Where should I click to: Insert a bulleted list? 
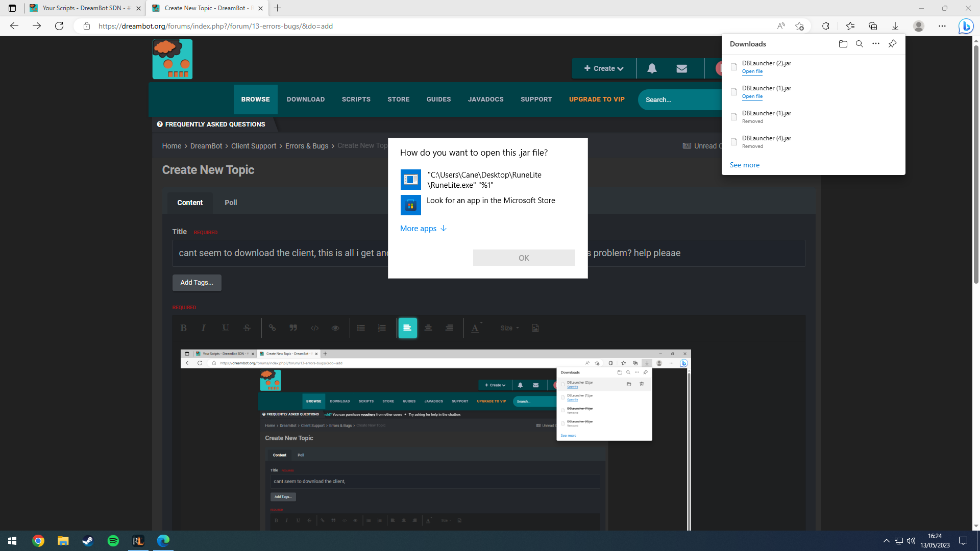[361, 328]
